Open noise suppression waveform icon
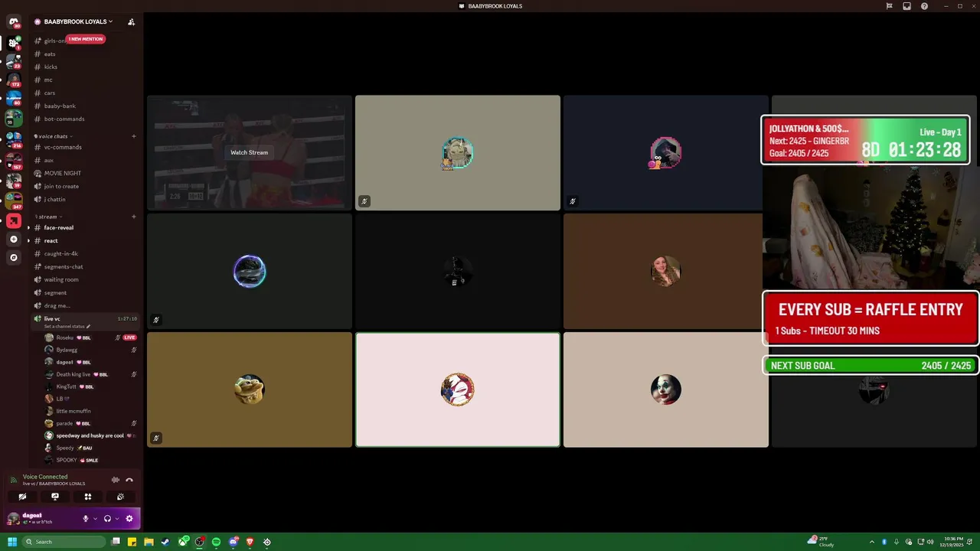The image size is (980, 551). coord(116,480)
